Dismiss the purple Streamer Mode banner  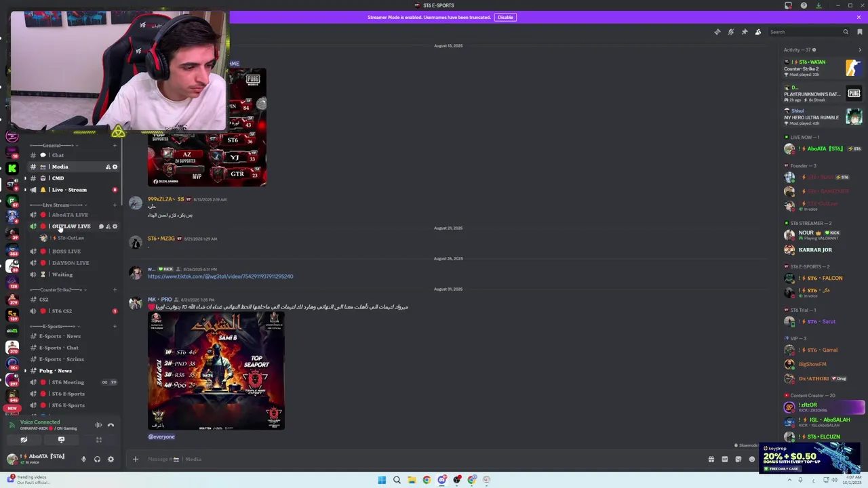click(859, 17)
